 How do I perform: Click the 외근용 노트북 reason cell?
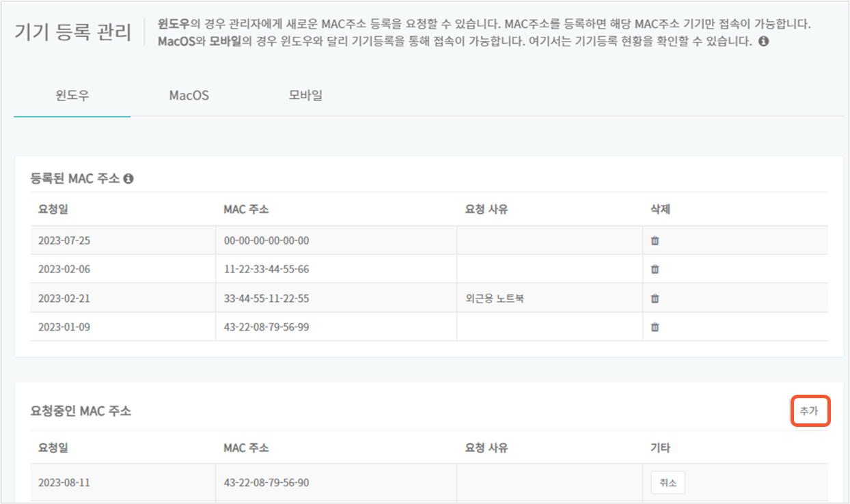tap(549, 298)
